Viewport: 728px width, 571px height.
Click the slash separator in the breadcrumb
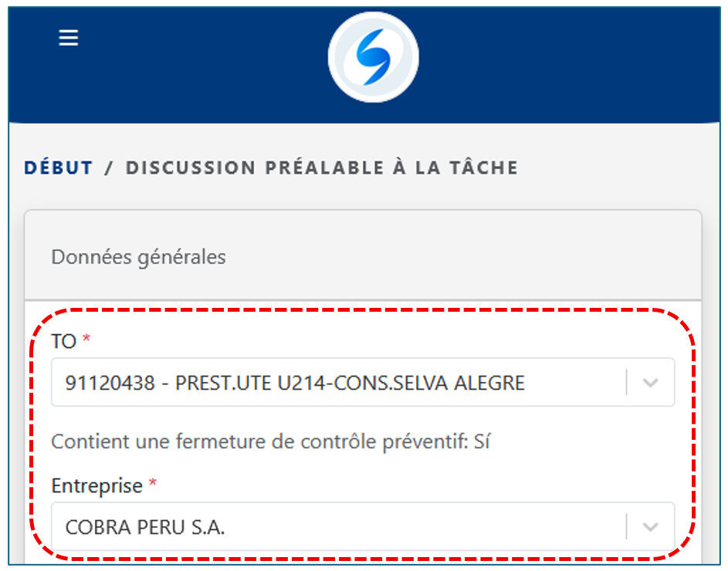point(109,167)
